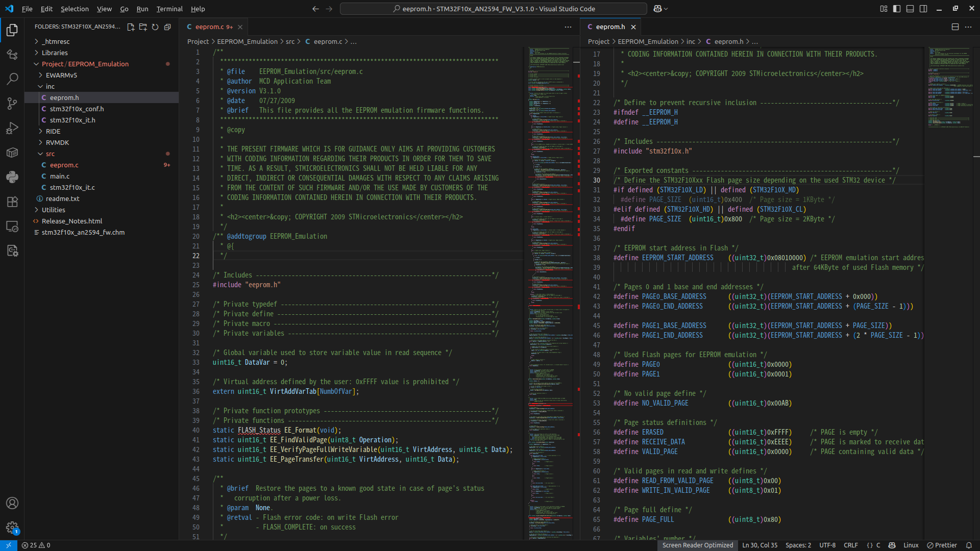Switch to the eeprom.c tab
This screenshot has height=551, width=980.
point(209,27)
